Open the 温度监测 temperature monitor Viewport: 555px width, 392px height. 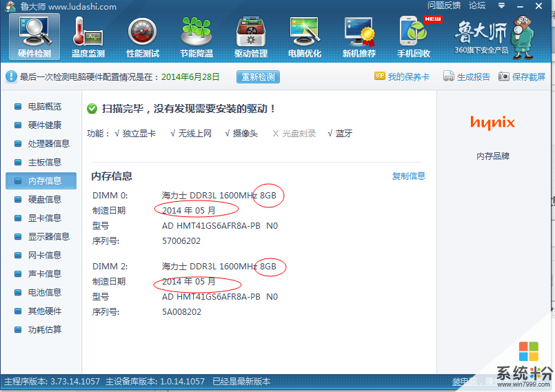click(88, 37)
